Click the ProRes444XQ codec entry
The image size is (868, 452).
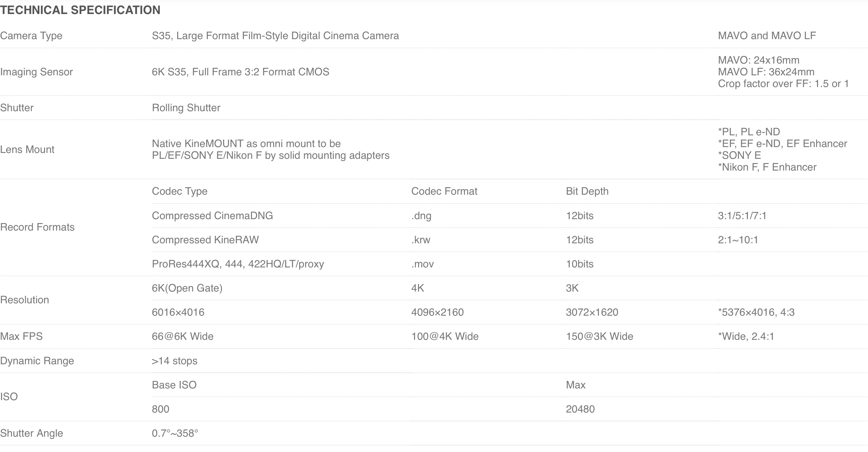(238, 264)
